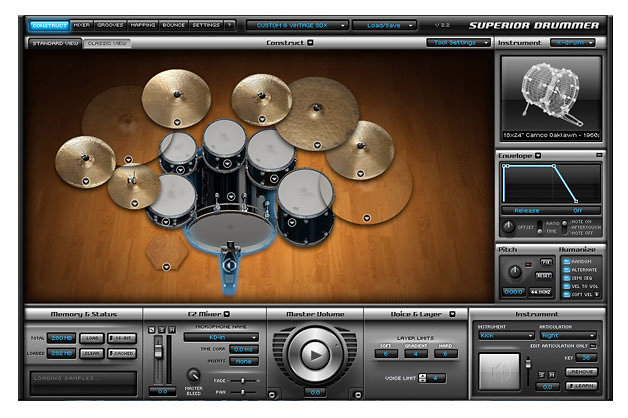Open the X-drum instrument dropdown

(x=572, y=42)
